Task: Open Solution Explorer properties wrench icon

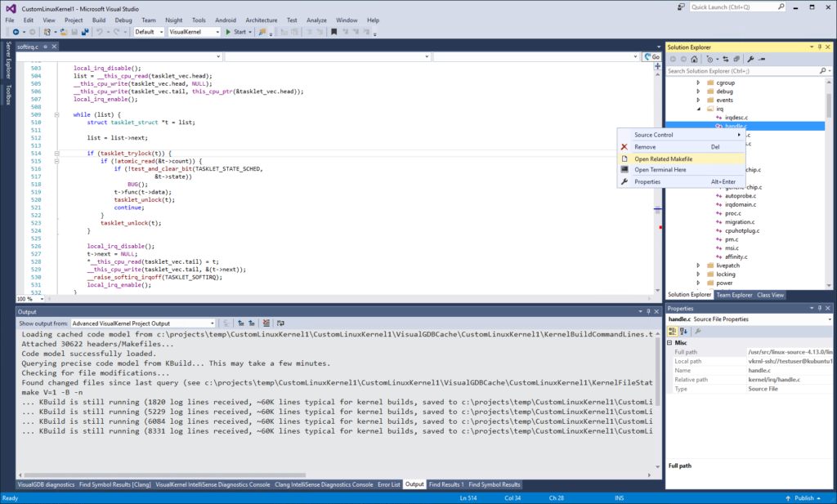Action: (x=751, y=59)
